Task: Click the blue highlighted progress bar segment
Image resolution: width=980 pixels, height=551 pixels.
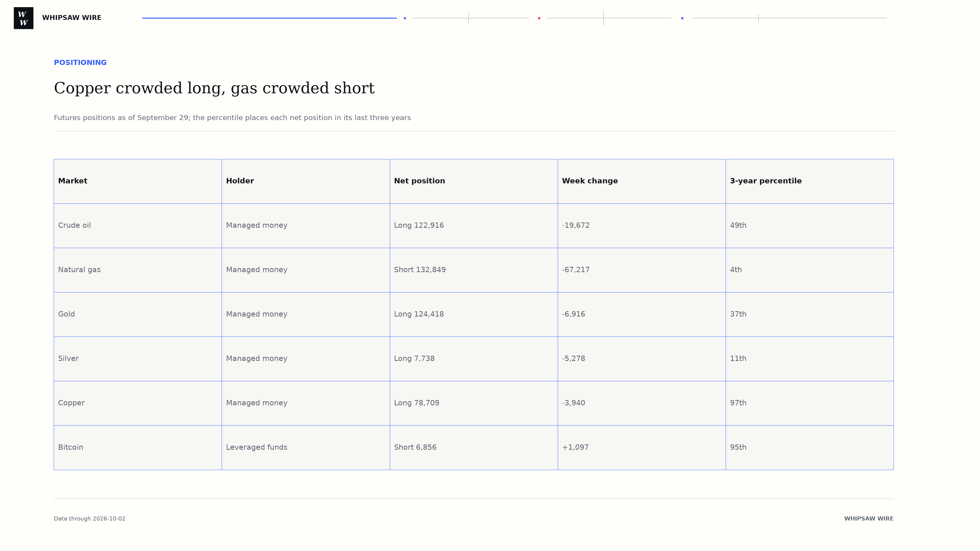Action: pos(269,18)
